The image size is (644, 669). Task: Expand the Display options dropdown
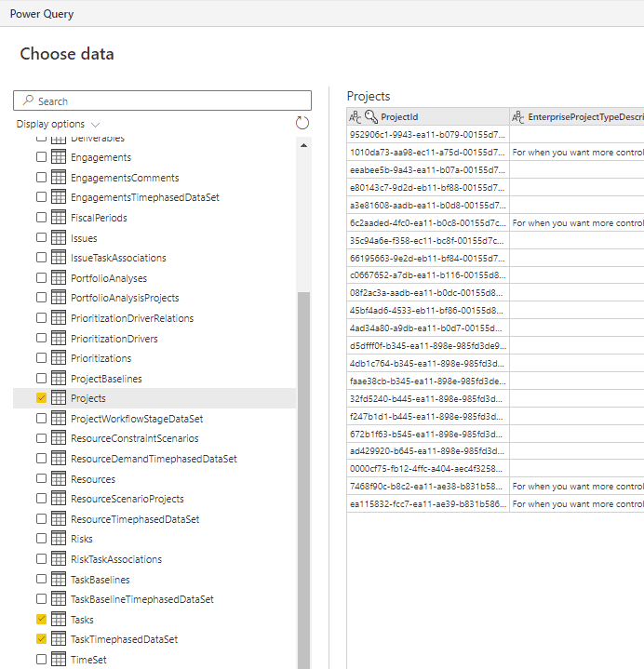click(x=58, y=124)
